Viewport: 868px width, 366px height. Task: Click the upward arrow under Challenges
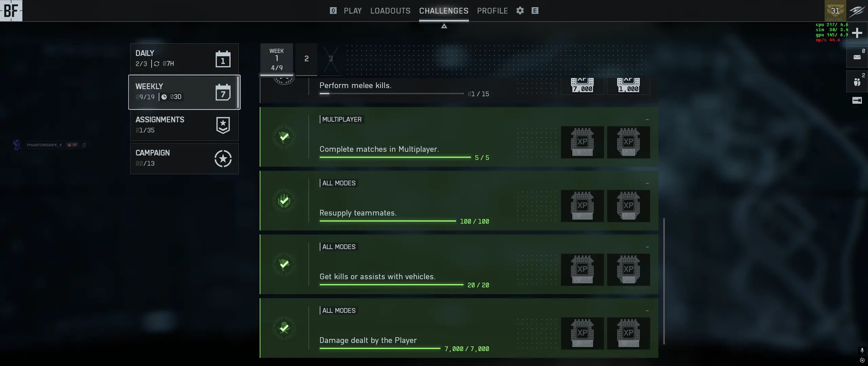coord(444,26)
